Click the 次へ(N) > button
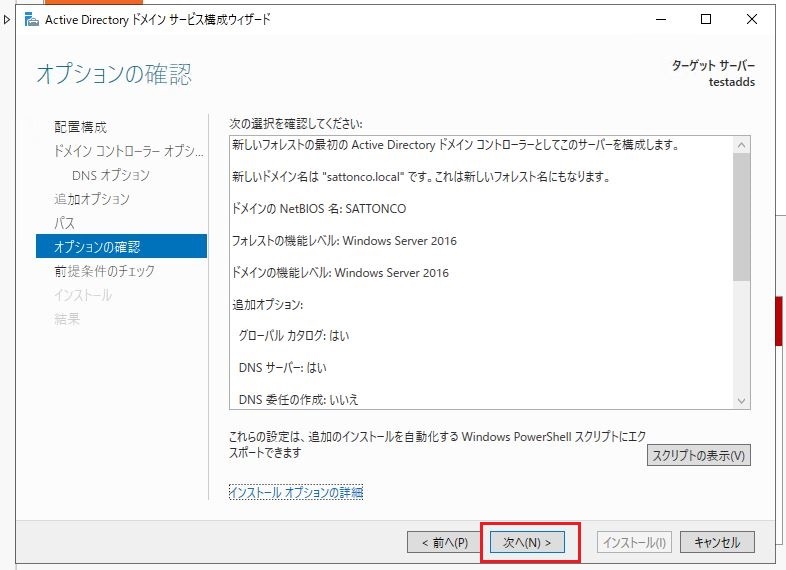 tap(527, 542)
